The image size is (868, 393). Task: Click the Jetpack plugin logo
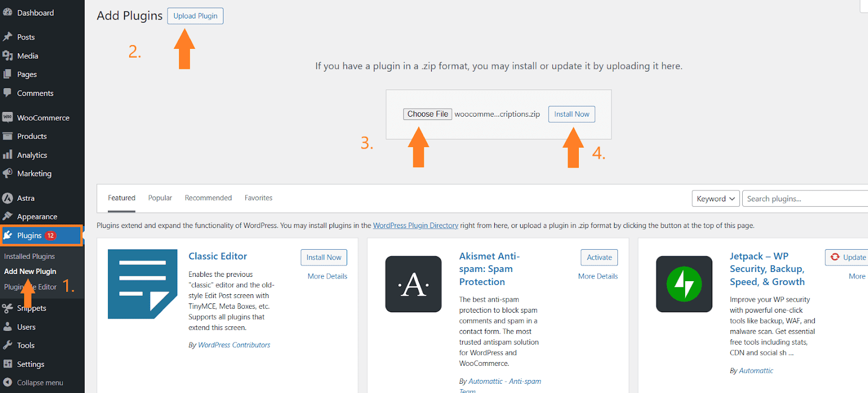tap(684, 284)
